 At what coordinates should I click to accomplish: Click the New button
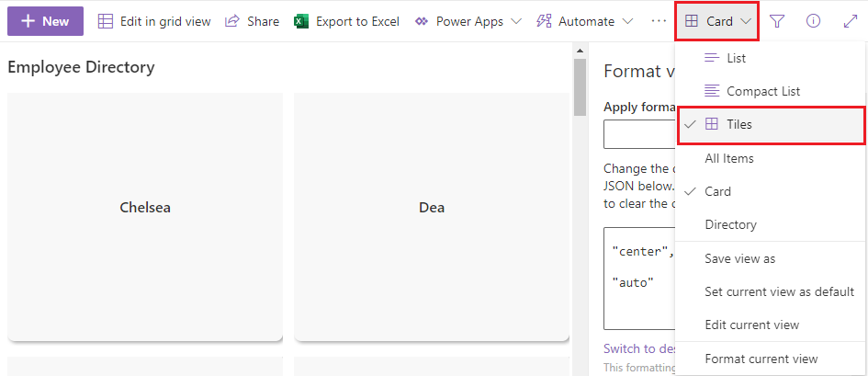pyautogui.click(x=45, y=21)
